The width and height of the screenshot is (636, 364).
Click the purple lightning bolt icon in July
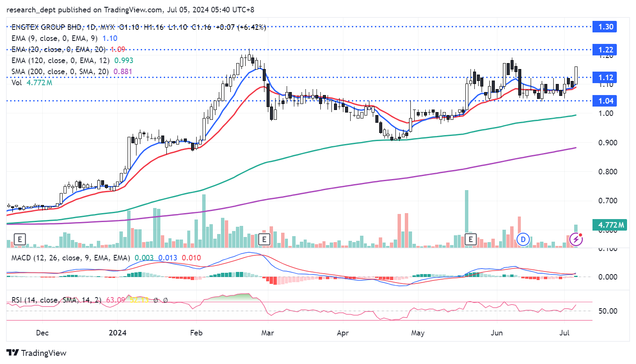576,240
